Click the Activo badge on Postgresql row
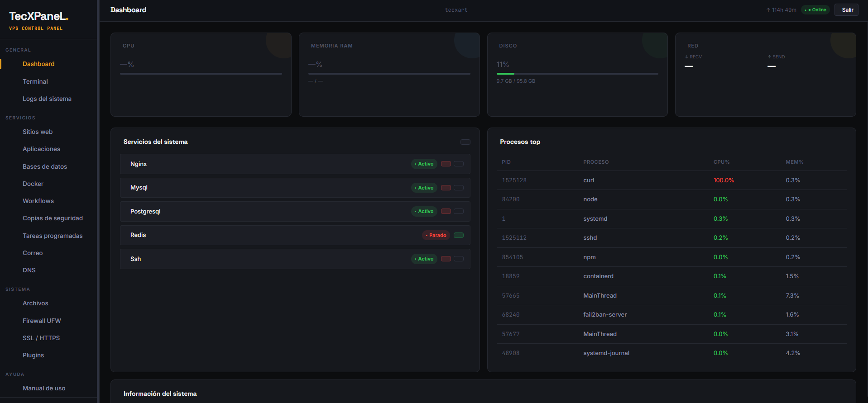Image resolution: width=868 pixels, height=403 pixels. (x=424, y=211)
